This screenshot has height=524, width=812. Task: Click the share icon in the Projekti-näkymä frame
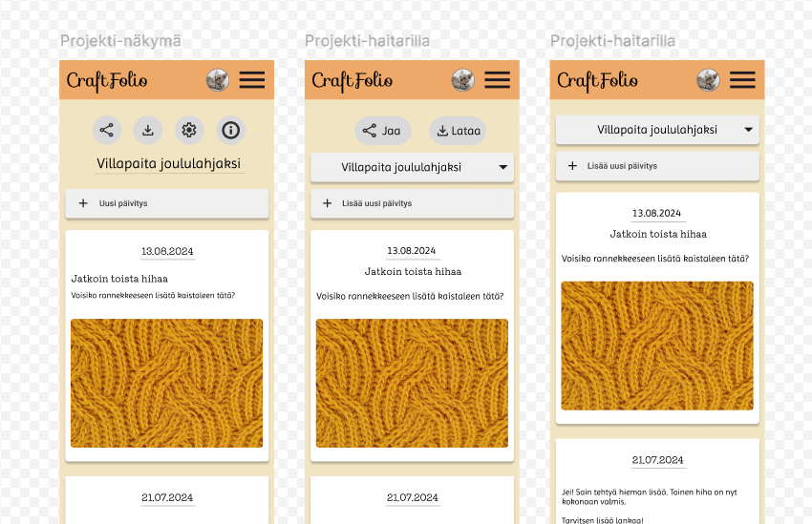tap(107, 131)
